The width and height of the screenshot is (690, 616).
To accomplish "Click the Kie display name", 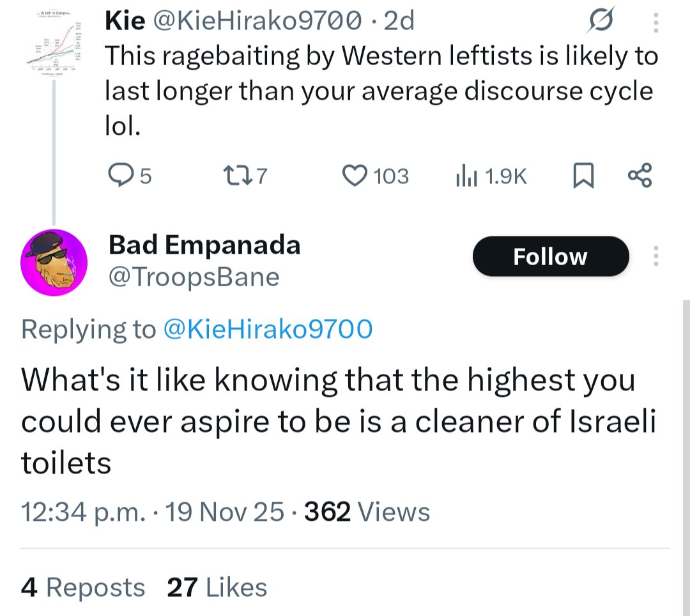I will (124, 22).
